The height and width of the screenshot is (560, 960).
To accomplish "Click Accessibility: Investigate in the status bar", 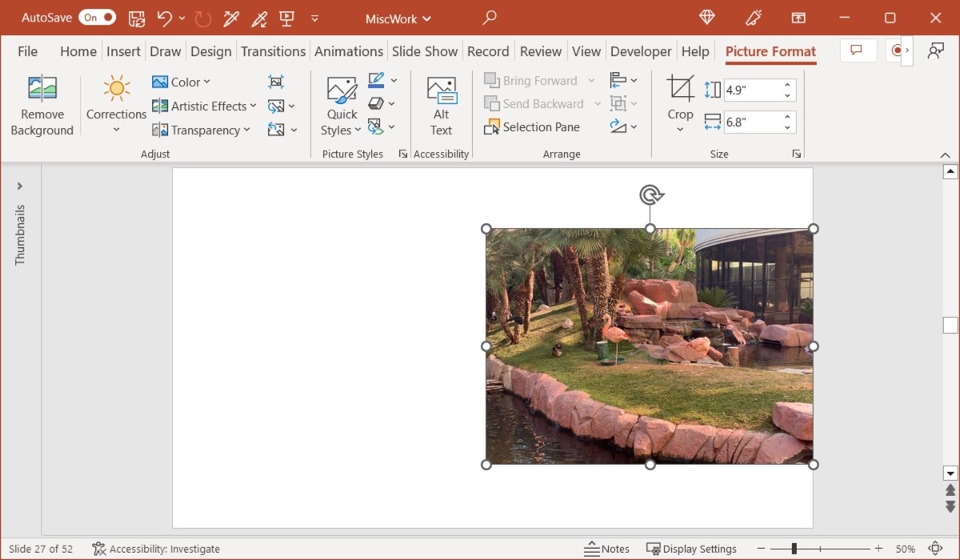I will [x=156, y=549].
